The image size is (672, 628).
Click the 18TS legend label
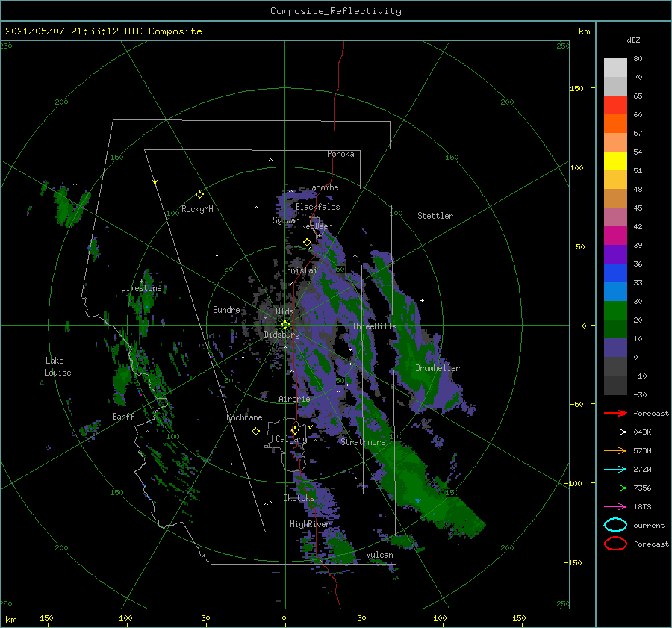[x=642, y=507]
